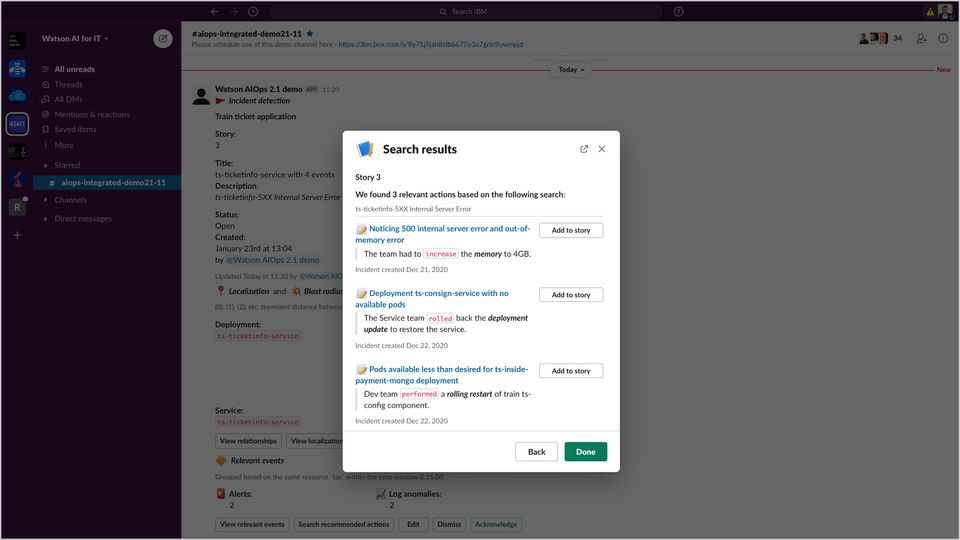960x540 pixels.
Task: Open Search results dialog in new window
Action: tap(583, 149)
